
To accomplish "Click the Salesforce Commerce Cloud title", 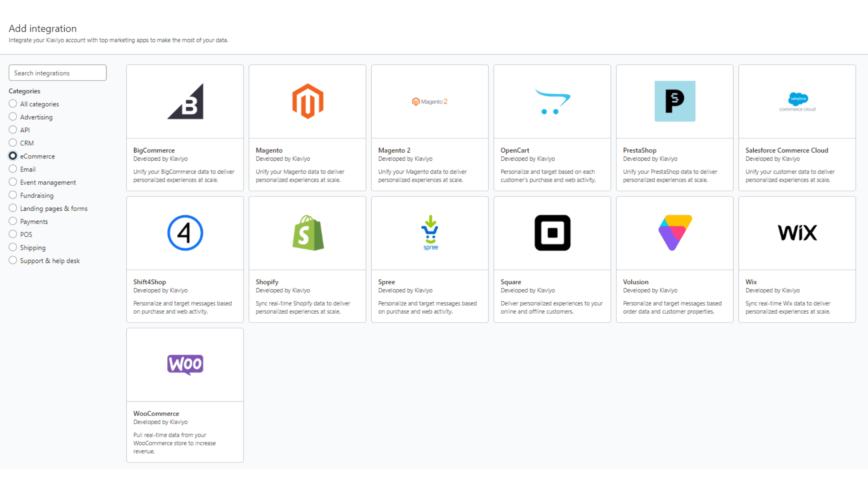I will [x=787, y=150].
